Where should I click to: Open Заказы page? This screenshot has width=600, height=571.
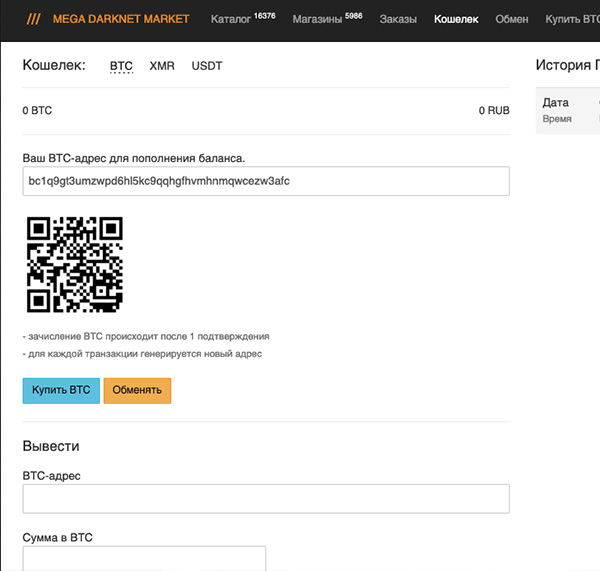[398, 19]
